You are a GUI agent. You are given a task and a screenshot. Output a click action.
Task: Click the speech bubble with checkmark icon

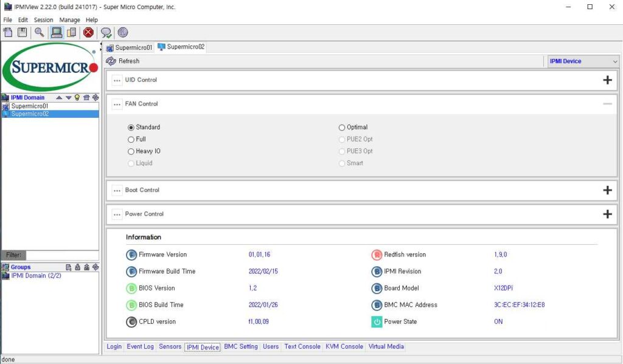coord(106,33)
